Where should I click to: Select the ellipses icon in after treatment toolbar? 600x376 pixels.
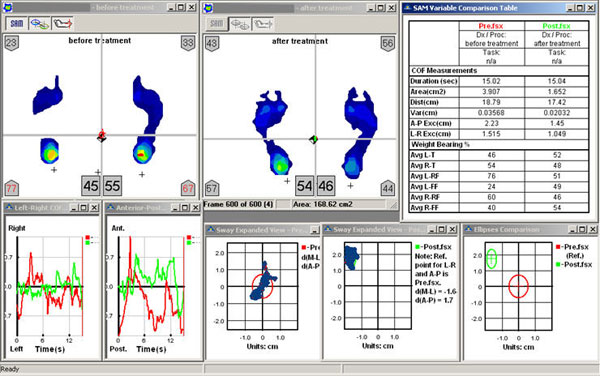(240, 24)
